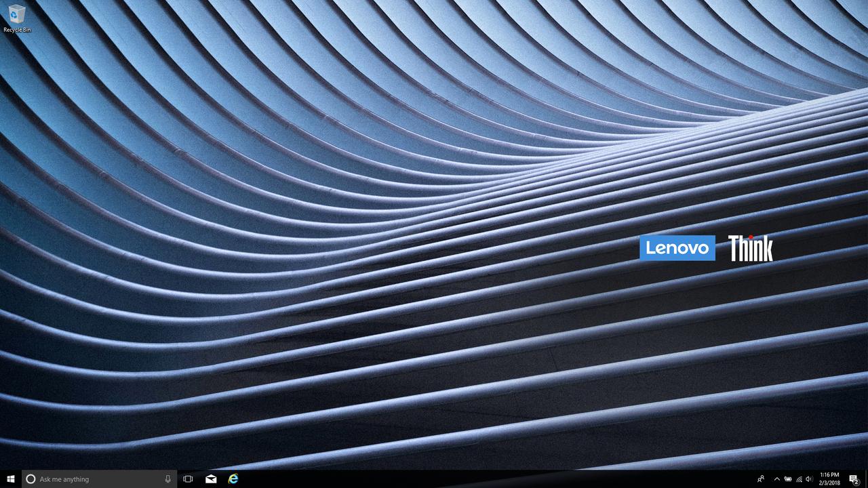Click the Lenovo logo on the wallpaper
The image size is (868, 488).
(x=677, y=248)
